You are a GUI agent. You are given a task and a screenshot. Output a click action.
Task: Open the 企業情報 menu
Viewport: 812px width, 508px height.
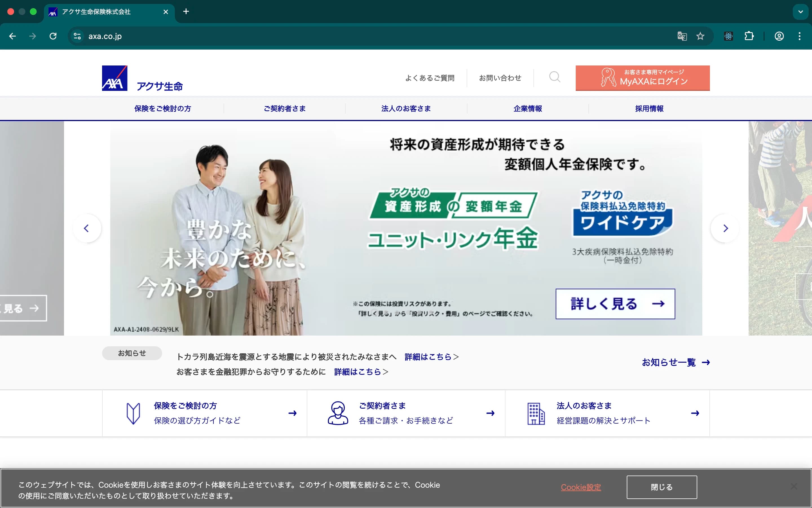528,109
